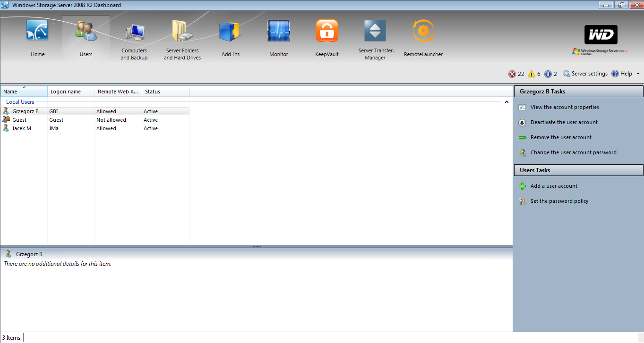Image resolution: width=644 pixels, height=343 pixels.
Task: Open Server settings
Action: coord(585,74)
